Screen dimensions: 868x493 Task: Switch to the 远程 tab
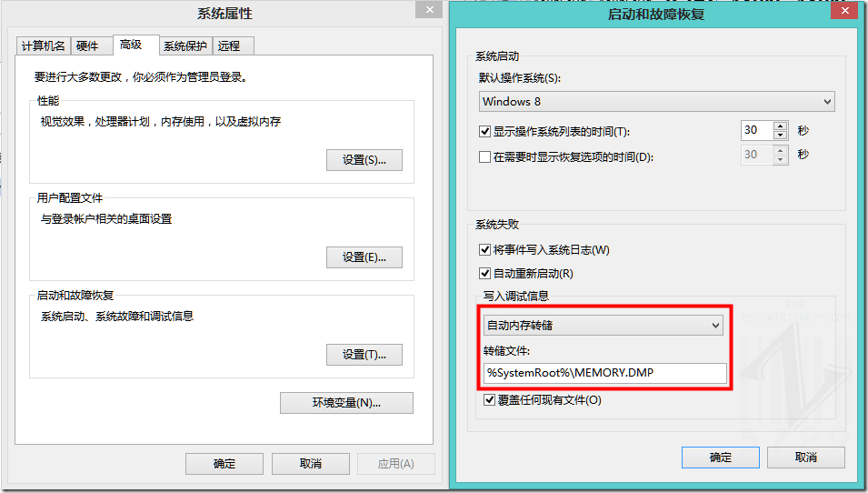(x=229, y=46)
